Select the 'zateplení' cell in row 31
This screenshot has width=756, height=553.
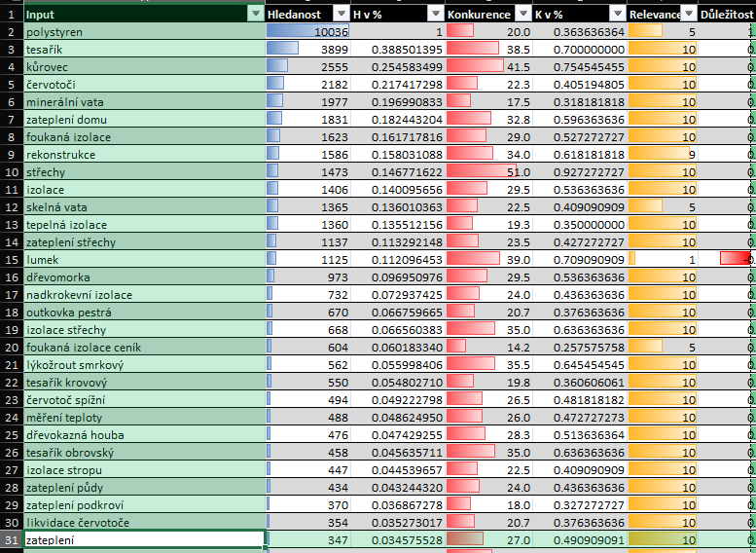(x=143, y=539)
